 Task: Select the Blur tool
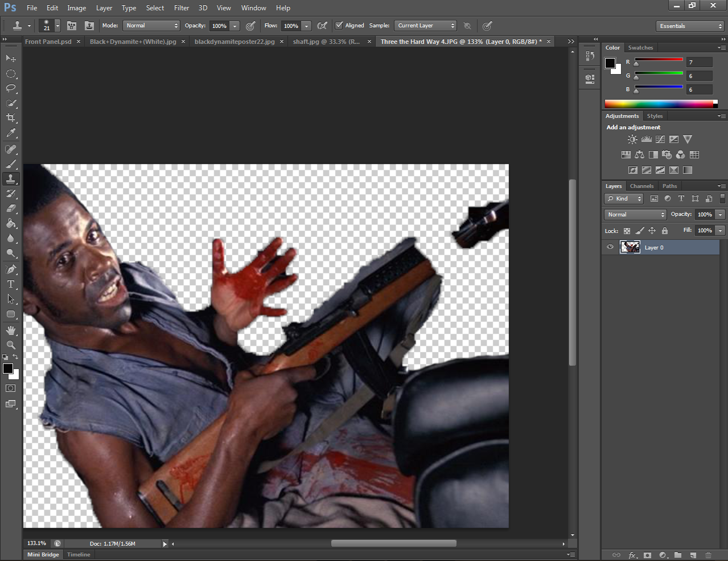(11, 238)
